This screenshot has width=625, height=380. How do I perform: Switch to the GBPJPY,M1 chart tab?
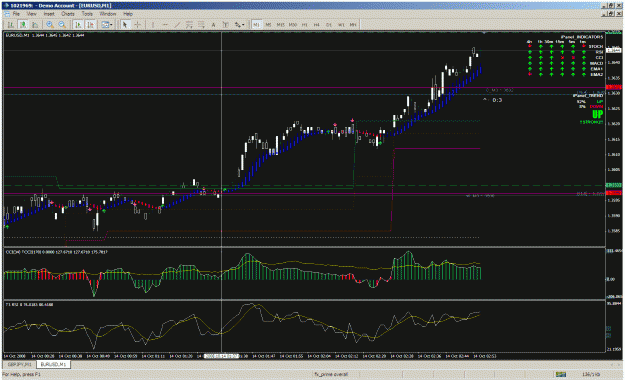pos(20,364)
